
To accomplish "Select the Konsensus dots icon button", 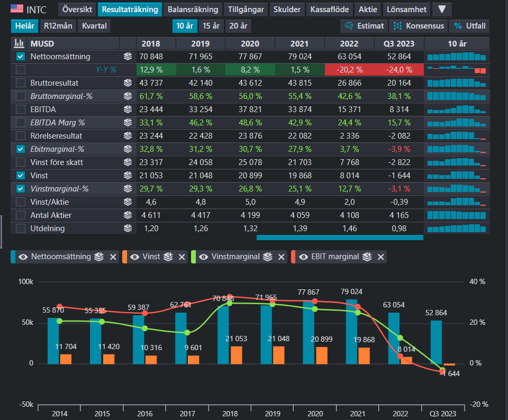I will pyautogui.click(x=397, y=26).
